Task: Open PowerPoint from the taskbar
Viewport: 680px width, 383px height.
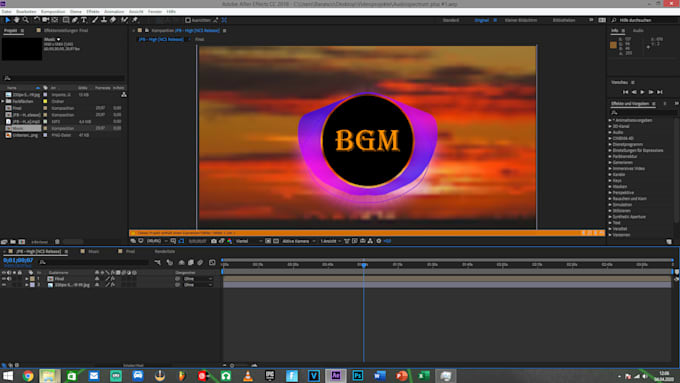Action: point(402,376)
